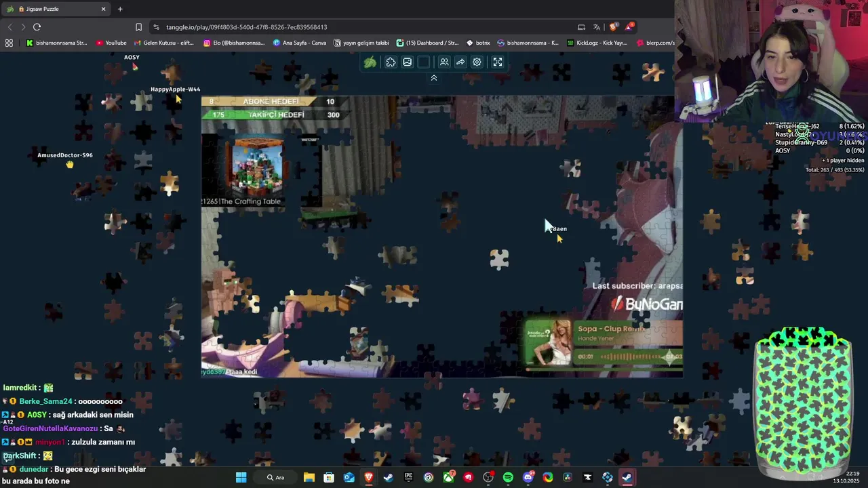View site information icon beside URL
868x488 pixels.
click(x=157, y=27)
